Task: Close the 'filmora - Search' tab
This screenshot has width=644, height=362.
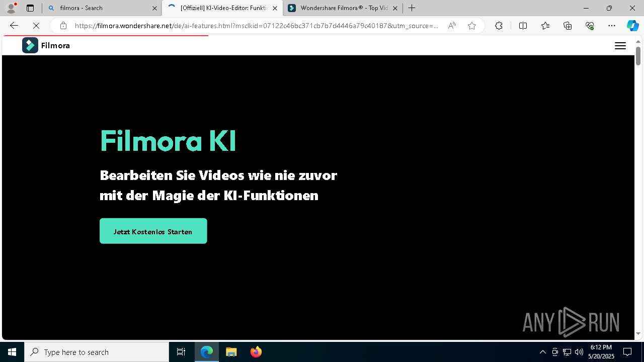Action: (154, 8)
